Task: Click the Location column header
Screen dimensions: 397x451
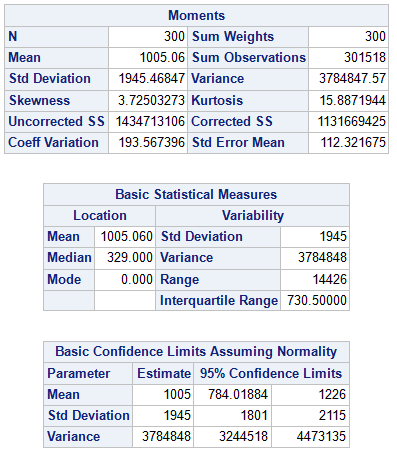Action: [x=100, y=215]
